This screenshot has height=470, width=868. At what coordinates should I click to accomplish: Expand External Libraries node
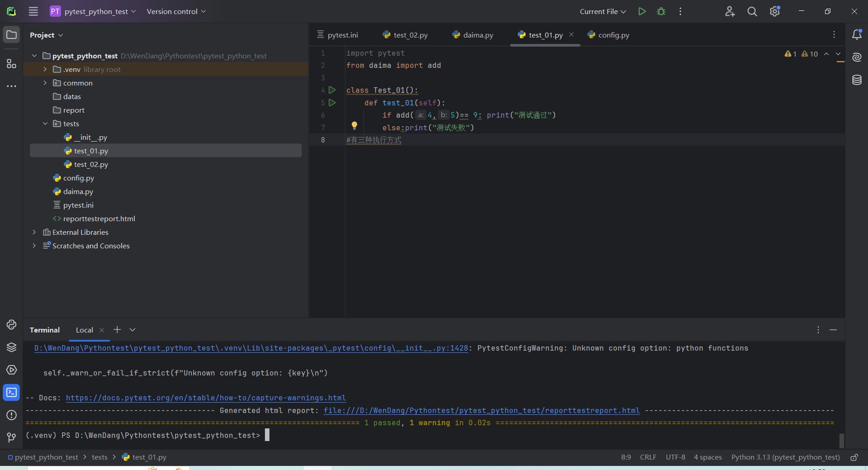34,232
